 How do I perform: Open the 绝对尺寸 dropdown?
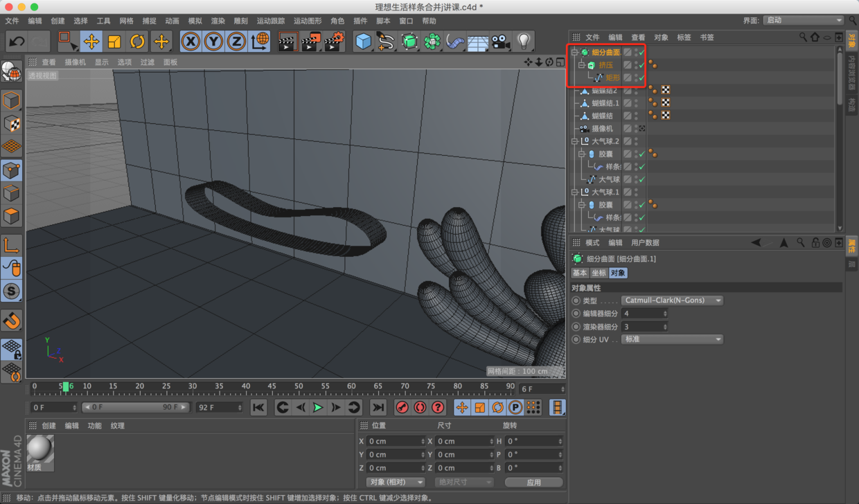pyautogui.click(x=464, y=482)
